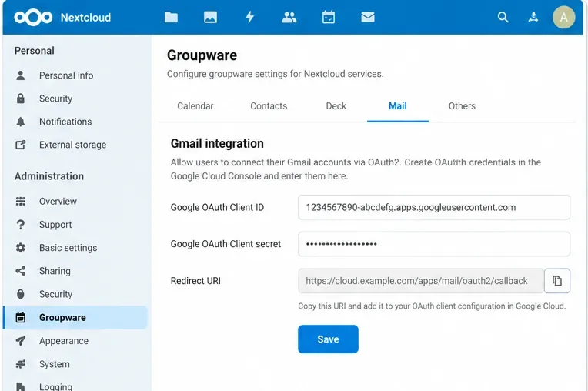Click the Personal info person icon
The width and height of the screenshot is (588, 391).
(21, 75)
